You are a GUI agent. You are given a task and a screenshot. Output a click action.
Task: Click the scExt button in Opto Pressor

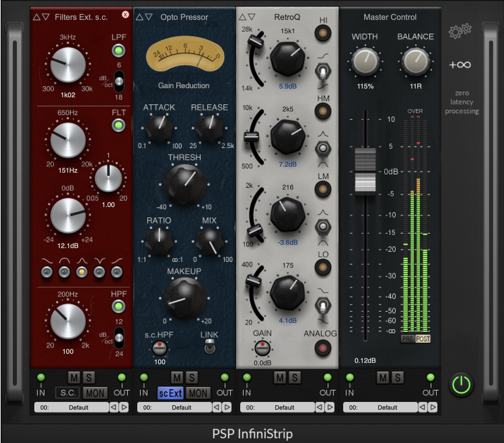tap(170, 393)
